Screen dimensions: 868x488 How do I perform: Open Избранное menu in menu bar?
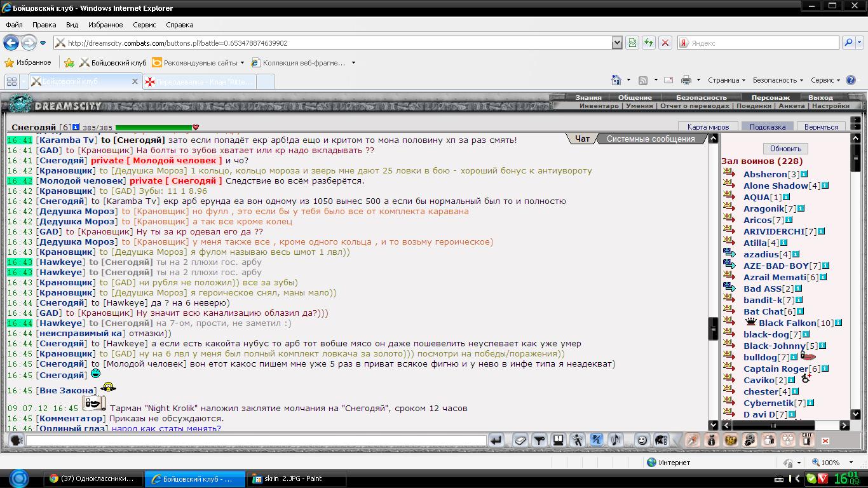click(105, 25)
